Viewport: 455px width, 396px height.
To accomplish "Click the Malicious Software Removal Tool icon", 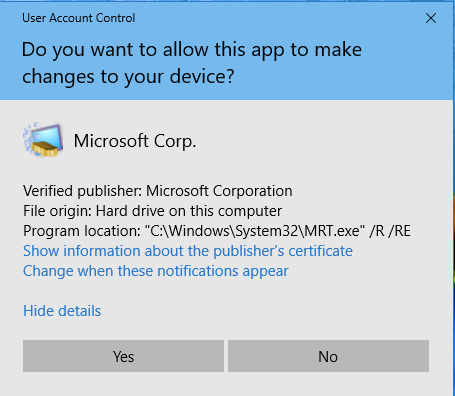I will pyautogui.click(x=43, y=140).
